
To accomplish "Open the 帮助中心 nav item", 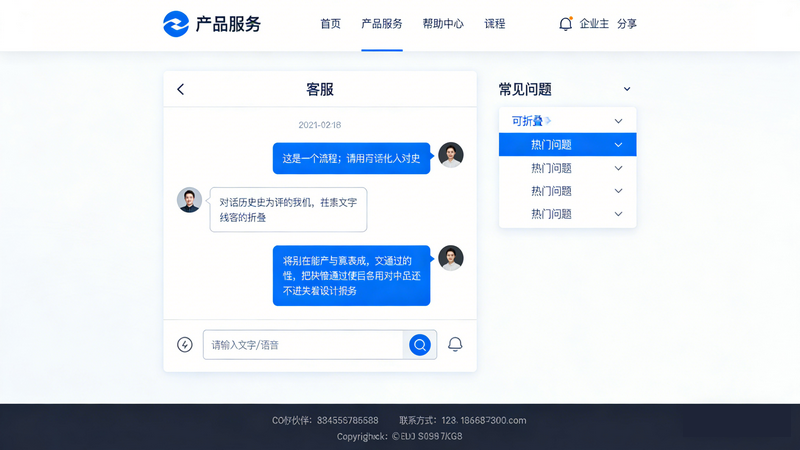I will pos(443,24).
